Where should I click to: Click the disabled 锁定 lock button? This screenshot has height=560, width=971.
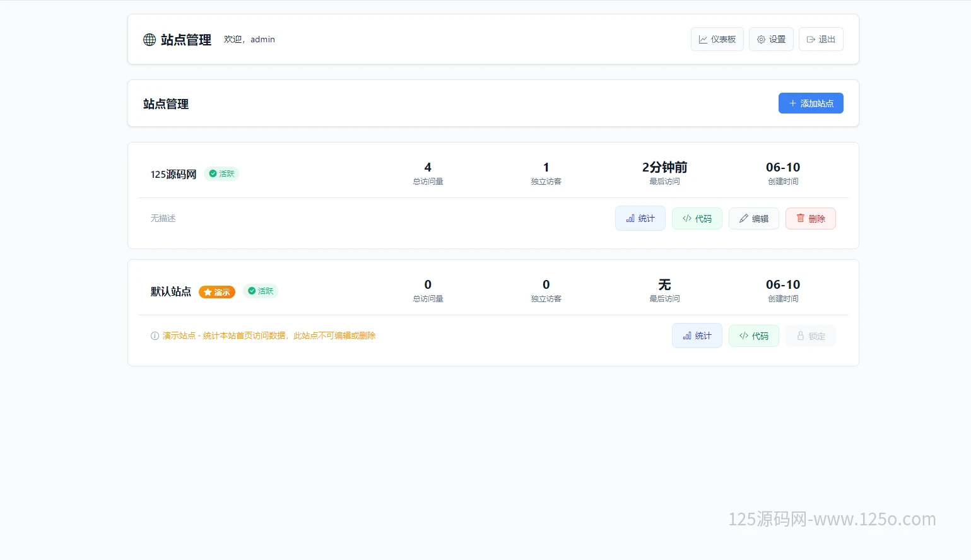811,336
